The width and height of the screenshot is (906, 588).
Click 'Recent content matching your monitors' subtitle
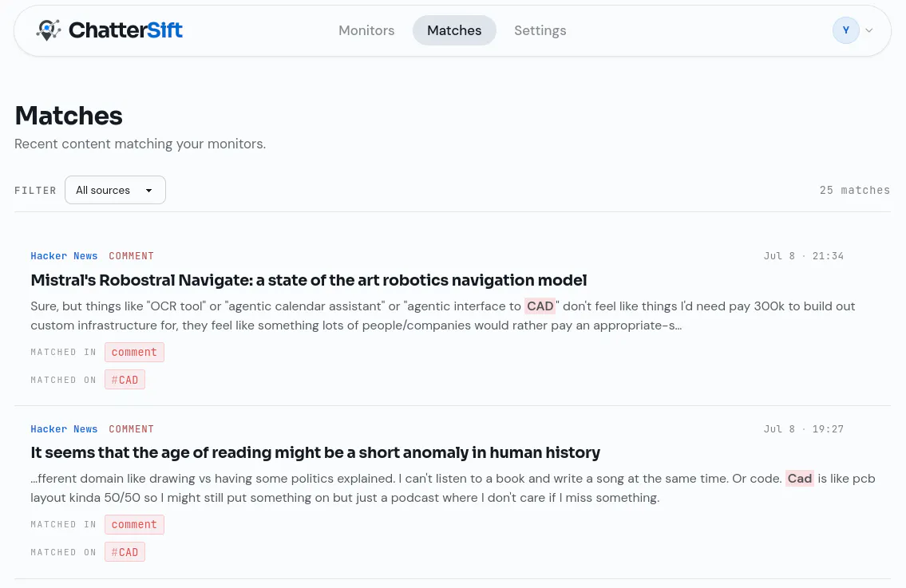pyautogui.click(x=140, y=144)
